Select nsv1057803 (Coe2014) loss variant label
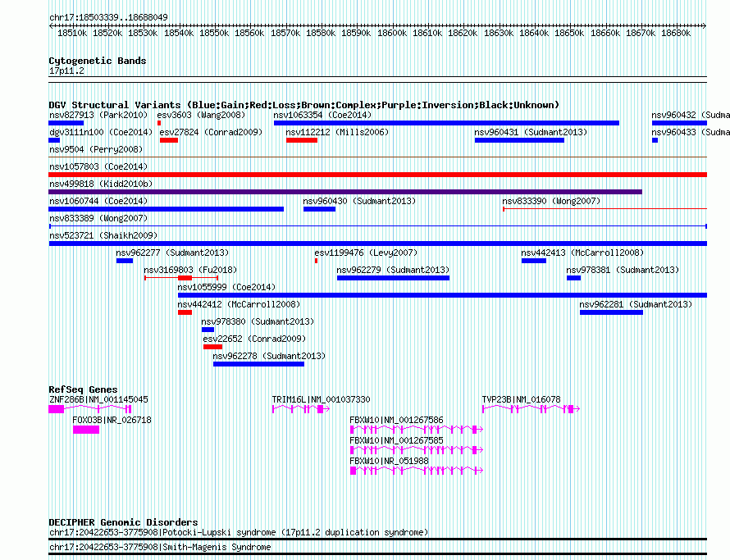The width and height of the screenshot is (730, 560). click(98, 166)
